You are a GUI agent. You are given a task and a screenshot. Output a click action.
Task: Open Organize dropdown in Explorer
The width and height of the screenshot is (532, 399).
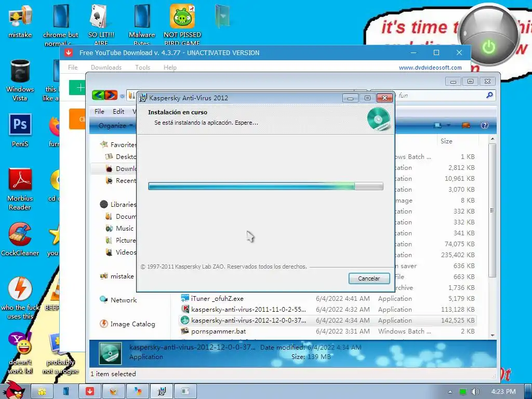(115, 125)
